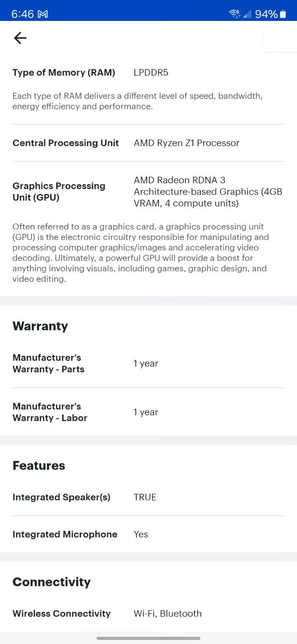Tap the Manufacturer's Warranty - Labor row label
The image size is (297, 644).
tap(50, 412)
